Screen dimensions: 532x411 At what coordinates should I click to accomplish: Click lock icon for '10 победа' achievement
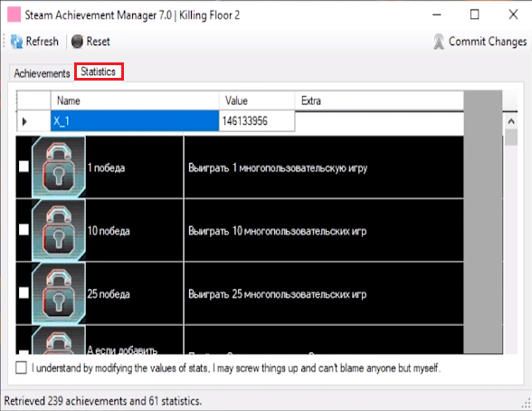pyautogui.click(x=58, y=230)
